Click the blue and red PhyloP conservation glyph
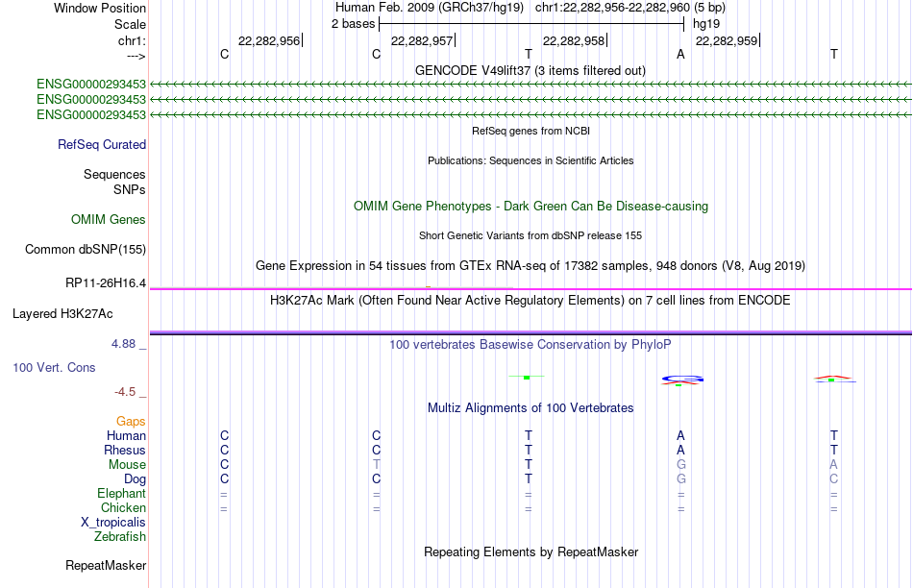The image size is (913, 588). click(682, 380)
